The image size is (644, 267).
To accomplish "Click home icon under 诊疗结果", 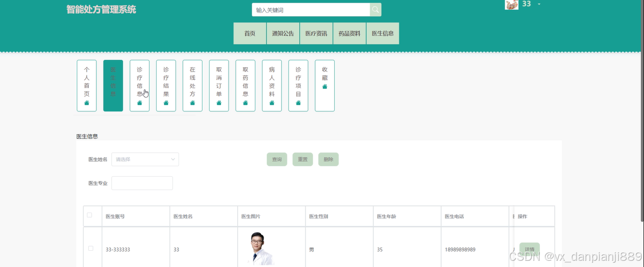I will point(166,103).
